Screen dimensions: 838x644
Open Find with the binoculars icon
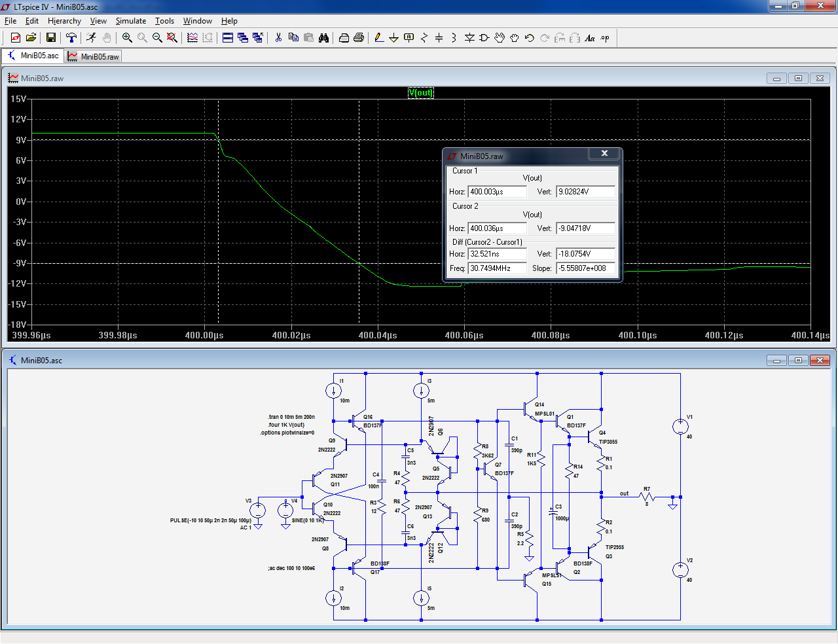[x=323, y=38]
